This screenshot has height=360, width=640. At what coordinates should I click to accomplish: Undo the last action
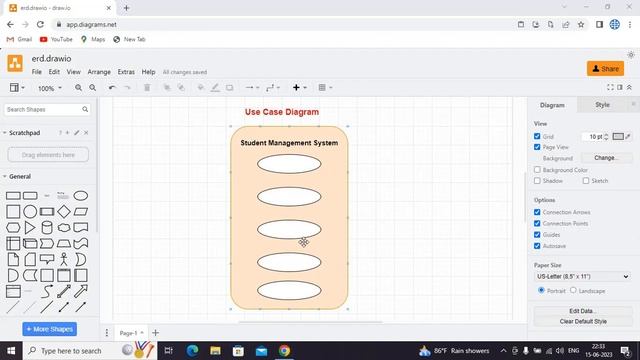[112, 88]
